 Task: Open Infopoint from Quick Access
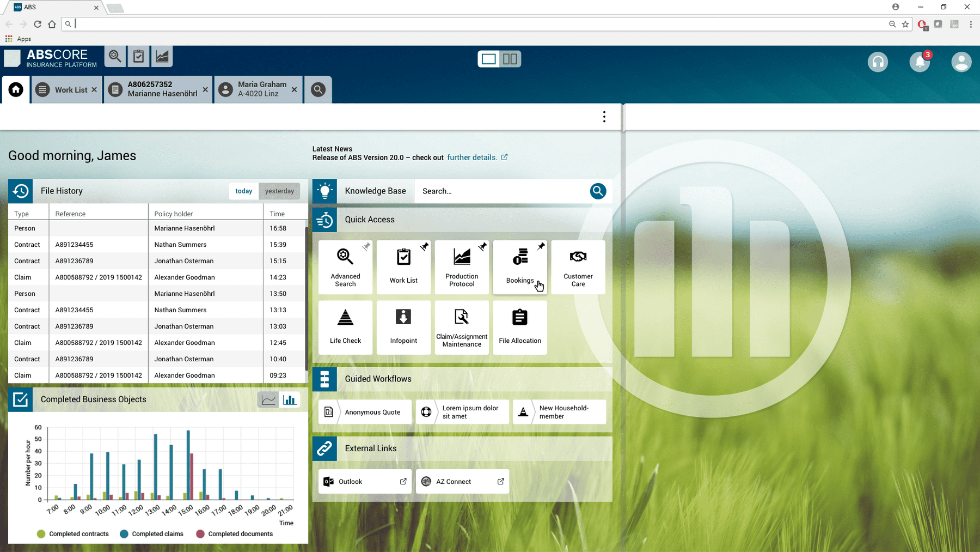tap(403, 327)
